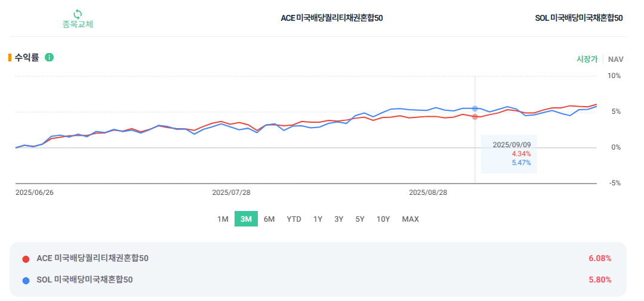Click the 2025/09/09 tooltip date
Screen dimensions: 644x301
511,145
